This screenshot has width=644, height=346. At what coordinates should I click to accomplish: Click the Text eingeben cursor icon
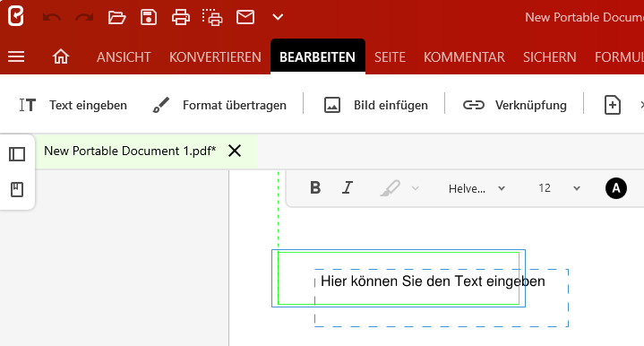[28, 105]
